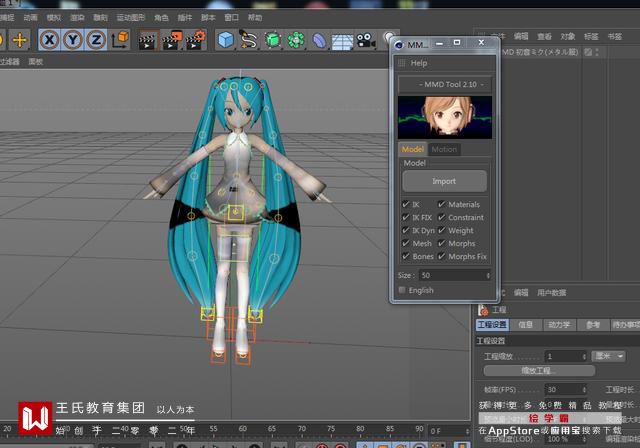
Task: Click the Size field stepper arrows
Action: (488, 275)
